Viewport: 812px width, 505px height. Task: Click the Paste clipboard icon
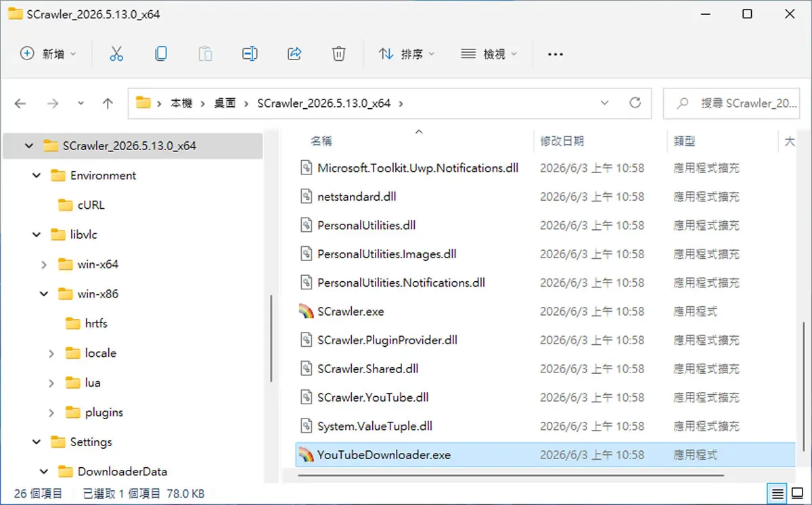pos(206,54)
